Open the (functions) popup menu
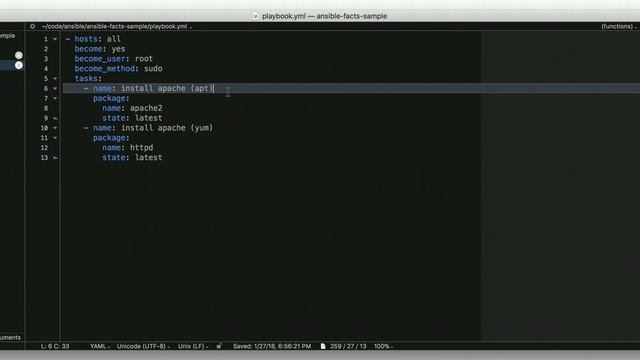640x360 pixels. tap(618, 26)
